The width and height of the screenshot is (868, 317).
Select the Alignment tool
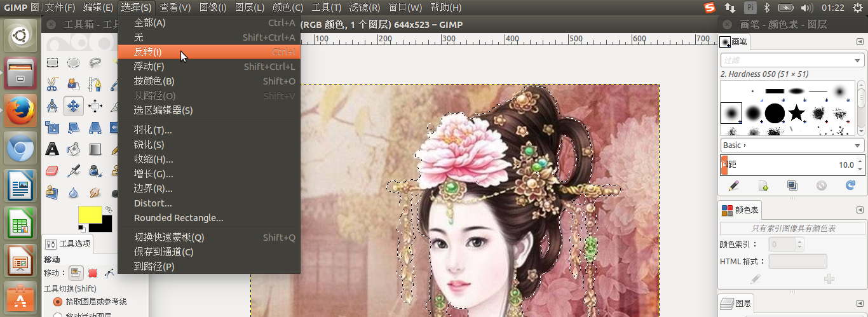click(x=95, y=105)
